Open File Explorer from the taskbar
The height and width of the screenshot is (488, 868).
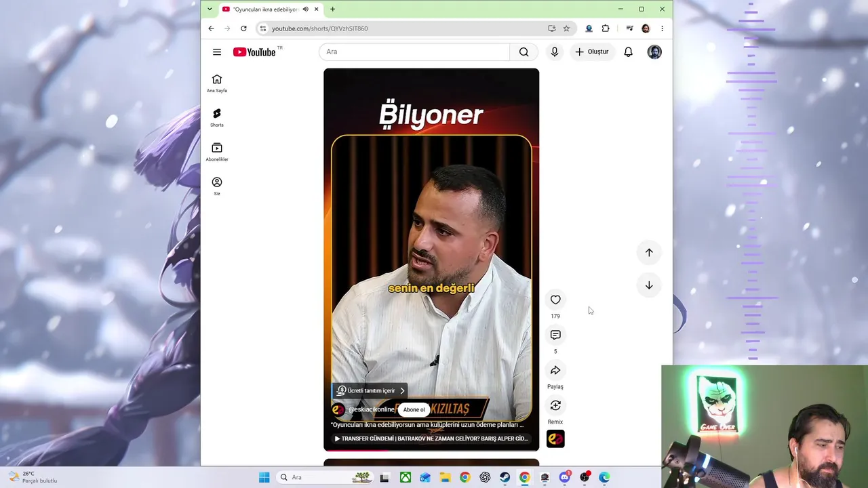pos(445,477)
